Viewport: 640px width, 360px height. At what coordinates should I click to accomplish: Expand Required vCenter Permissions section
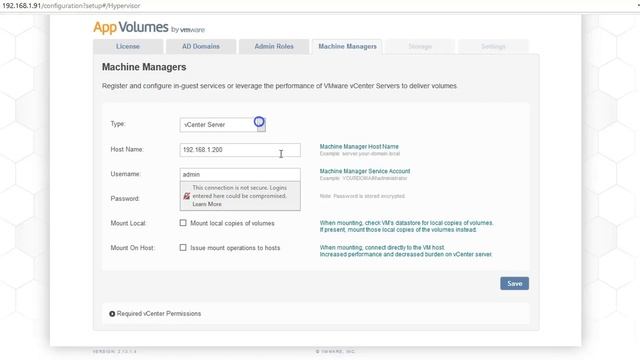coord(155,313)
